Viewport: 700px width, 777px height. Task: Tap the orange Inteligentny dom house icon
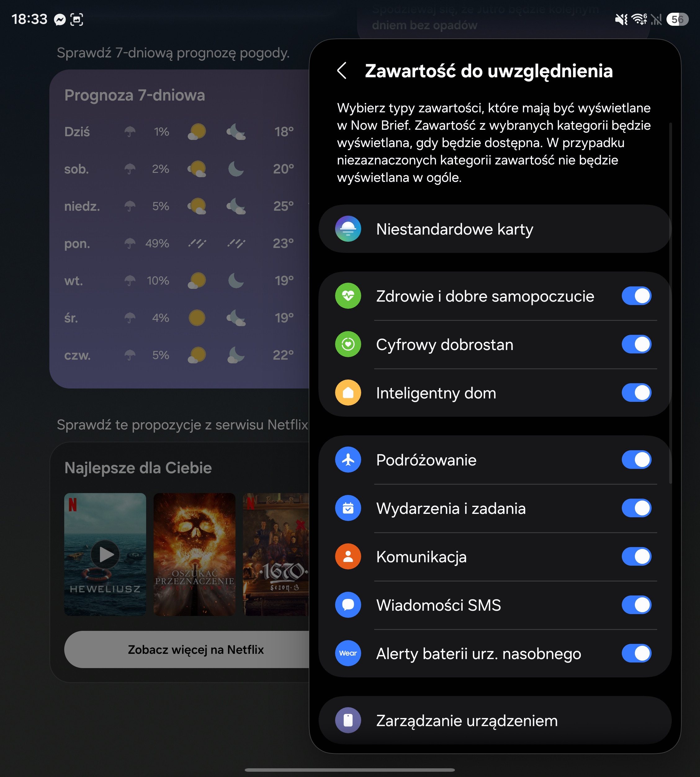coord(348,393)
